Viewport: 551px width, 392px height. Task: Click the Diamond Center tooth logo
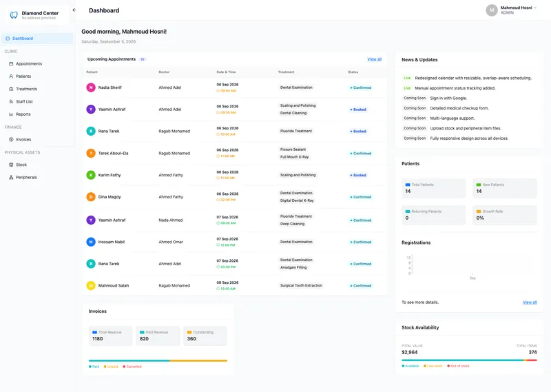(x=14, y=14)
